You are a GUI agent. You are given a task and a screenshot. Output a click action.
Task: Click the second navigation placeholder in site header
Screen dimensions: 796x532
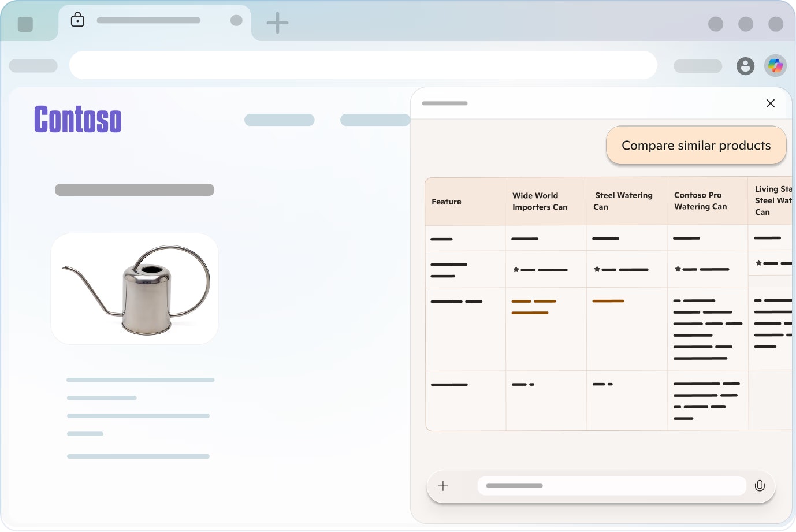pos(375,120)
